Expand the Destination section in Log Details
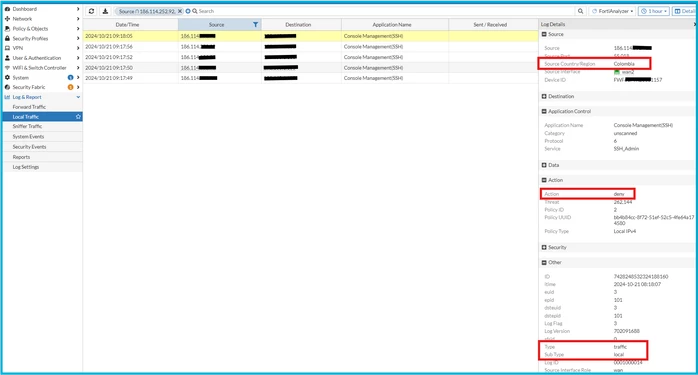This screenshot has width=698, height=375. [x=544, y=96]
